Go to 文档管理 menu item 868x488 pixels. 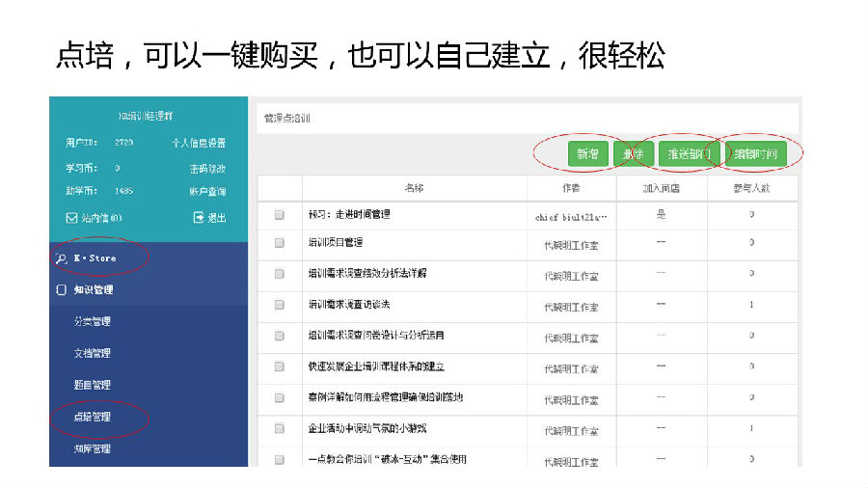[93, 353]
